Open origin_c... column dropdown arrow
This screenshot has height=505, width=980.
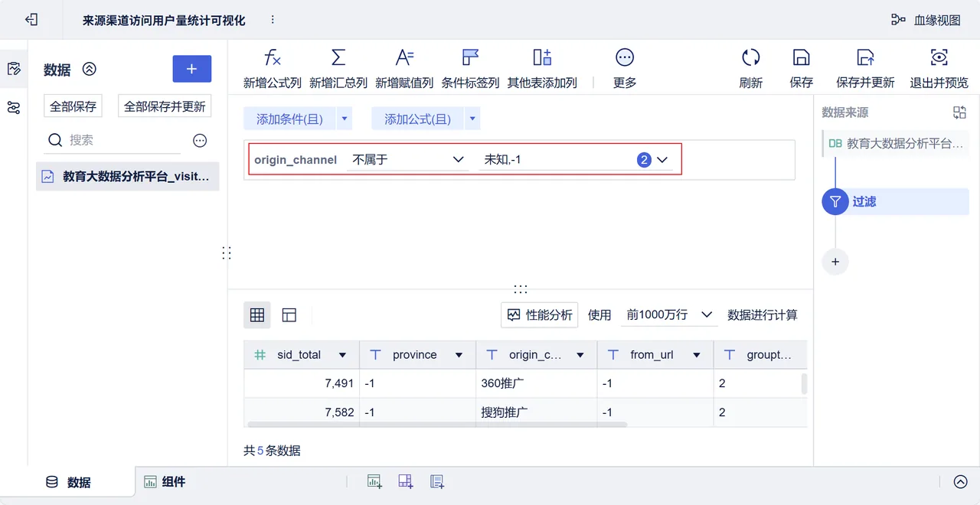tap(580, 355)
